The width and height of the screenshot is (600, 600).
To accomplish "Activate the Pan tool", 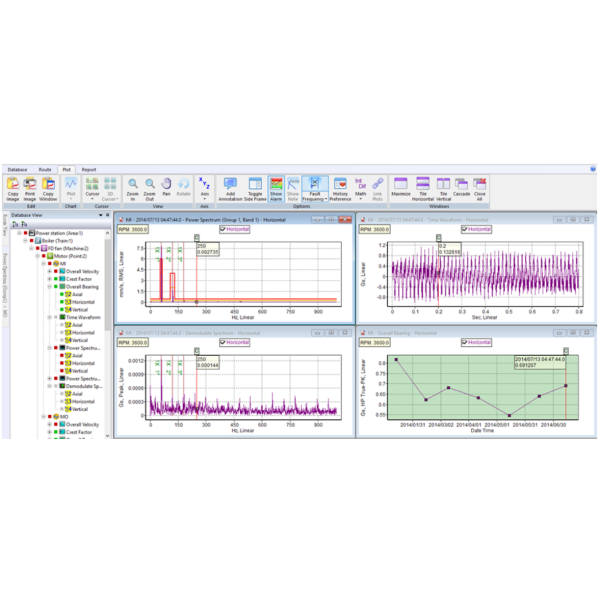I will point(166,185).
